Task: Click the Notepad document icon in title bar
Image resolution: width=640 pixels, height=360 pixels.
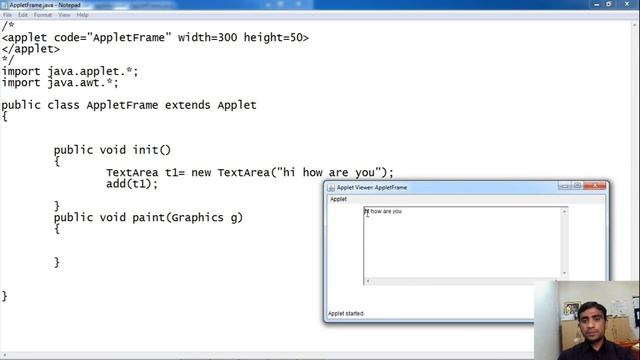Action: click(4, 5)
